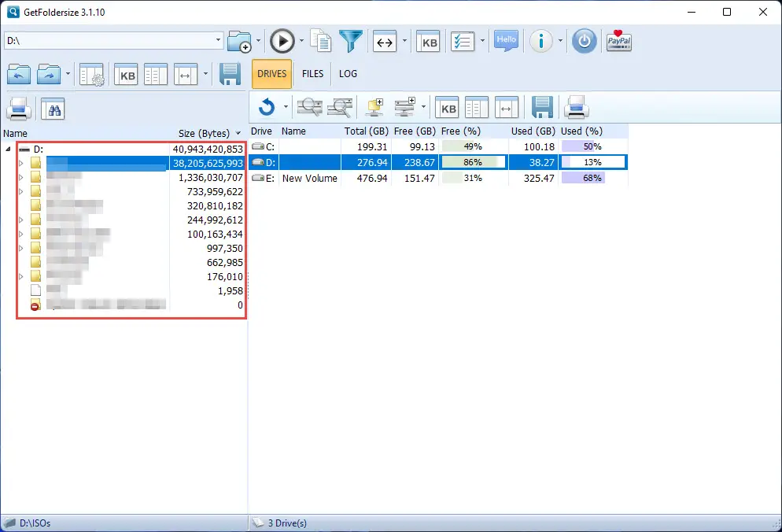Save the folder tree with the floppy icon beside the DRIVES tab
This screenshot has width=782, height=532.
230,74
